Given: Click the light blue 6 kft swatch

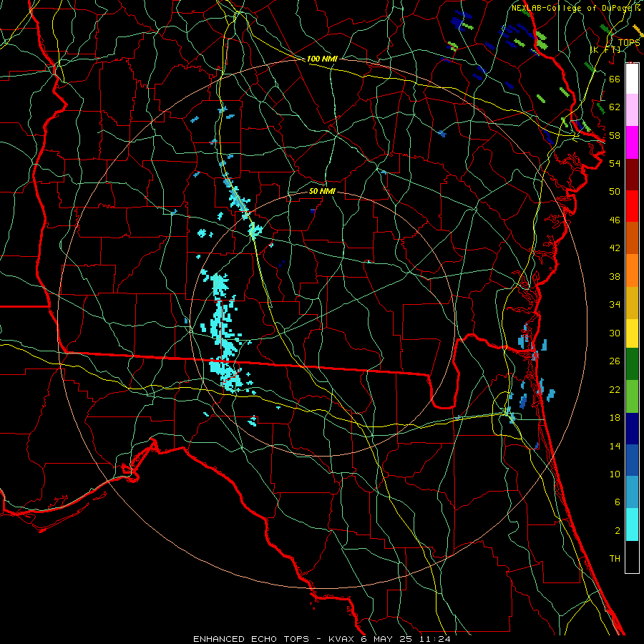Looking at the screenshot, I should pos(632,492).
